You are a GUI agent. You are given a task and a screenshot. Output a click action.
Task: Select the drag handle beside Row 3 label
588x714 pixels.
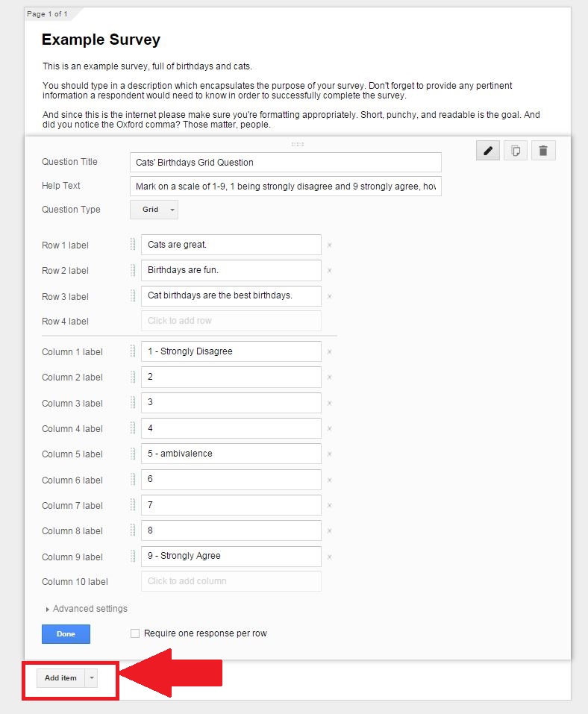(134, 296)
